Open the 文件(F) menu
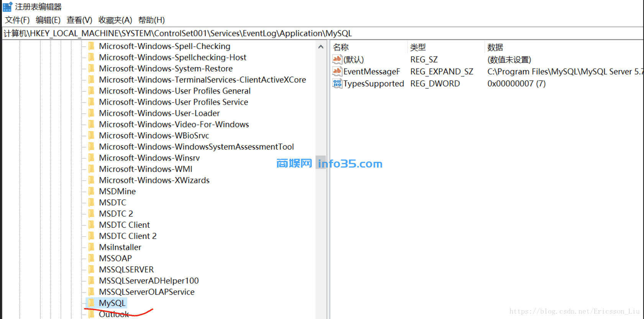This screenshot has width=644, height=319. pyautogui.click(x=17, y=20)
